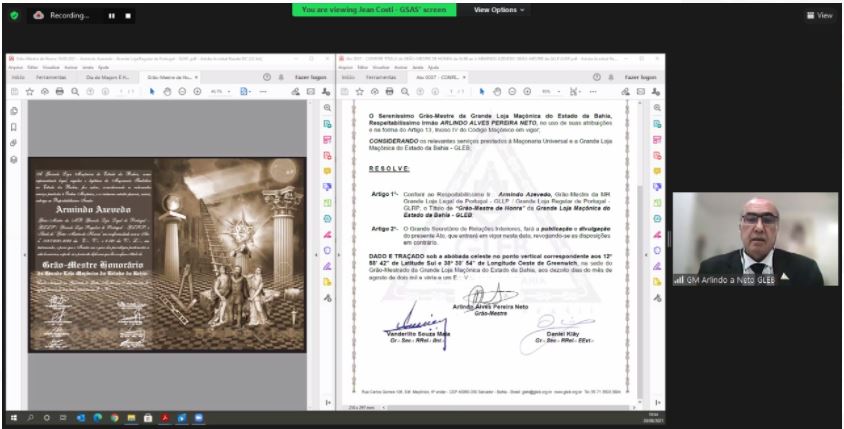This screenshot has width=844, height=429.
Task: Open the Arquivo menu in right PDF window
Action: click(345, 67)
